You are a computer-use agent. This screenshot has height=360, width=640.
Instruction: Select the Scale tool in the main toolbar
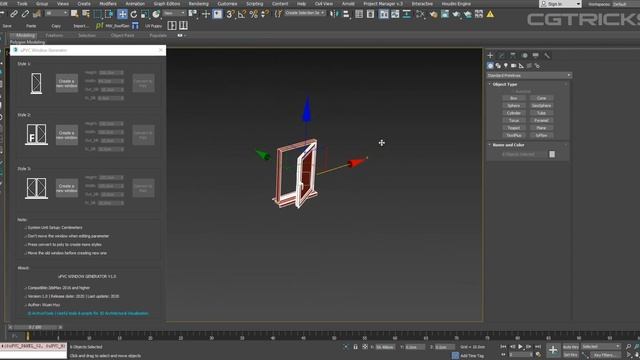144,14
